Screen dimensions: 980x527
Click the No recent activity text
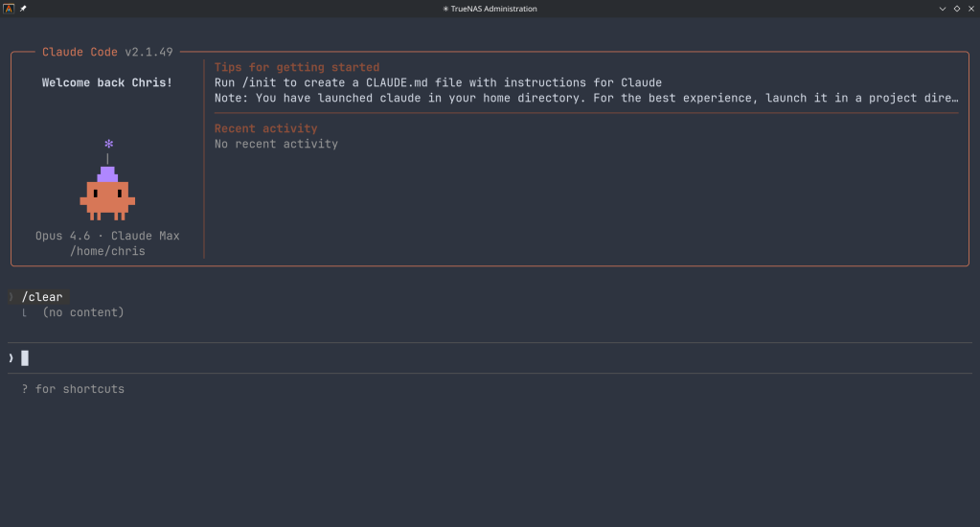[x=276, y=144]
